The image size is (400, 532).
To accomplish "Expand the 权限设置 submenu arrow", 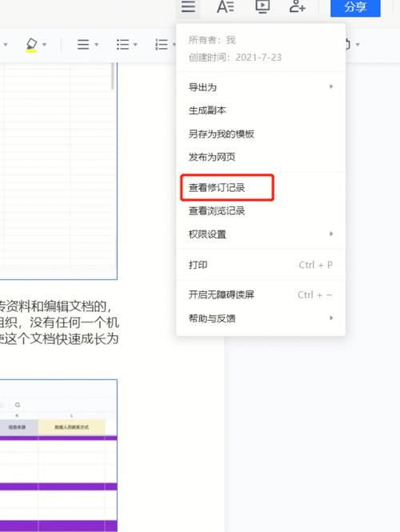I will tap(331, 234).
